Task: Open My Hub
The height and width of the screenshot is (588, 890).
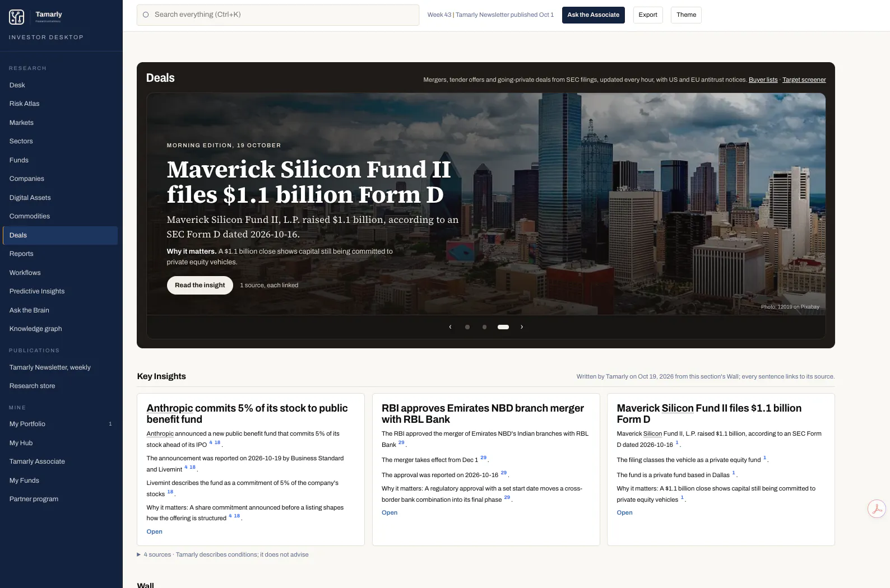Action: tap(60, 443)
